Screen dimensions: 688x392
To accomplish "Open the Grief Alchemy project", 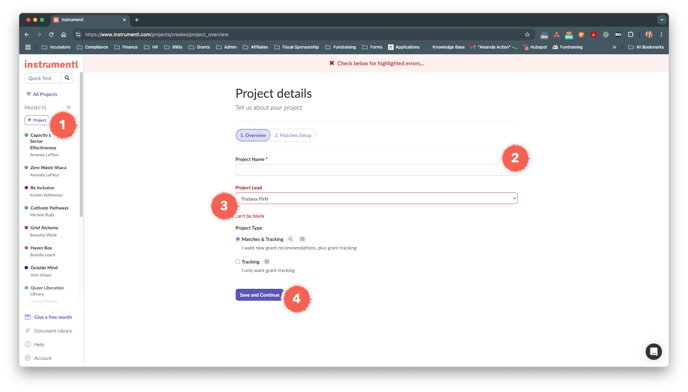I will coord(44,228).
